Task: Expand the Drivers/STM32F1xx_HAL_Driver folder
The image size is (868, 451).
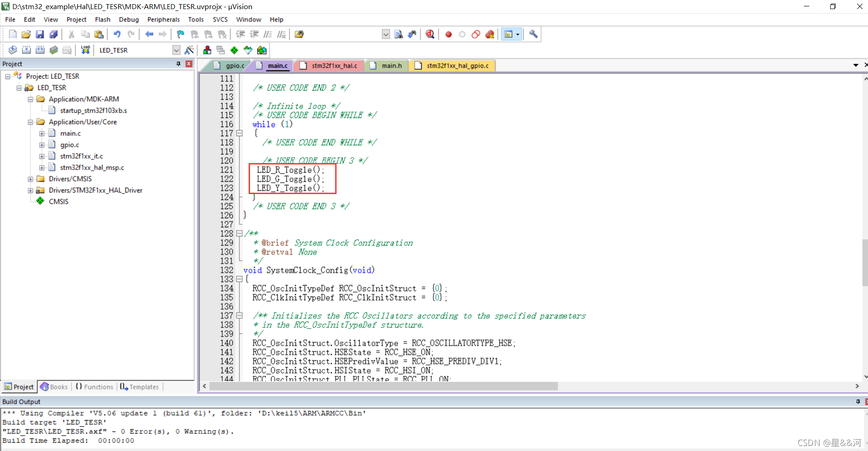Action: [x=31, y=190]
